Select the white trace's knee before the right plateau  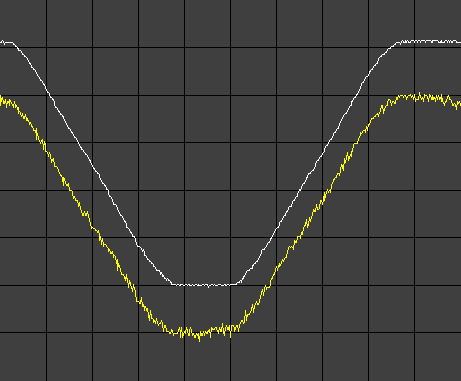pos(395,43)
